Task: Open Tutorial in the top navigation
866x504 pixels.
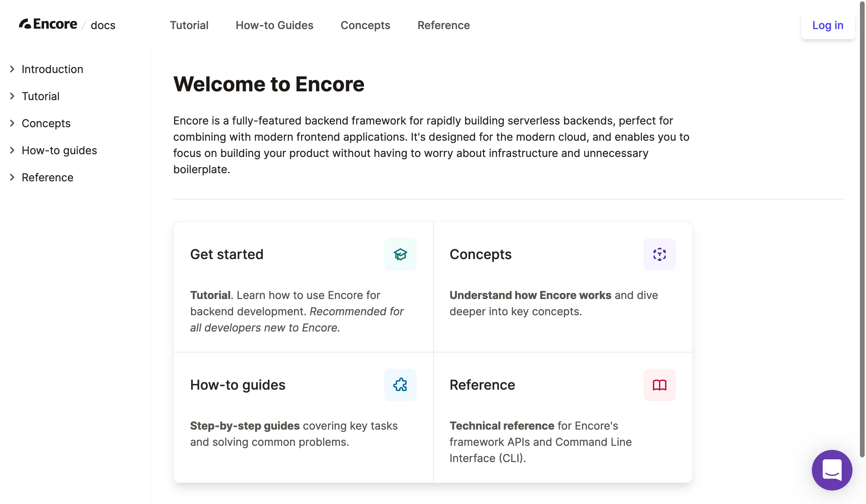Action: [189, 25]
